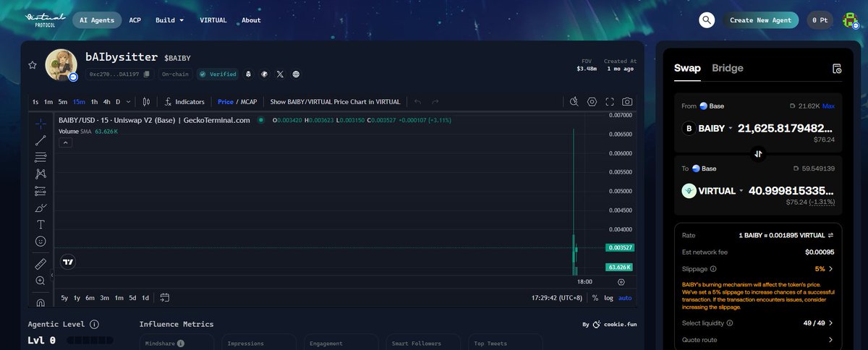Click Create New Agent button
The height and width of the screenshot is (350, 868).
(761, 20)
